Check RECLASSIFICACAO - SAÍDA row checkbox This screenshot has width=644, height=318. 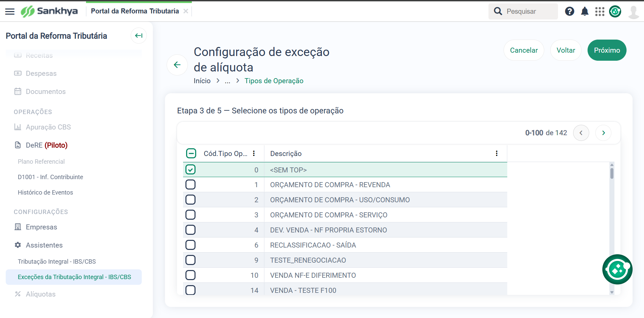pos(190,245)
